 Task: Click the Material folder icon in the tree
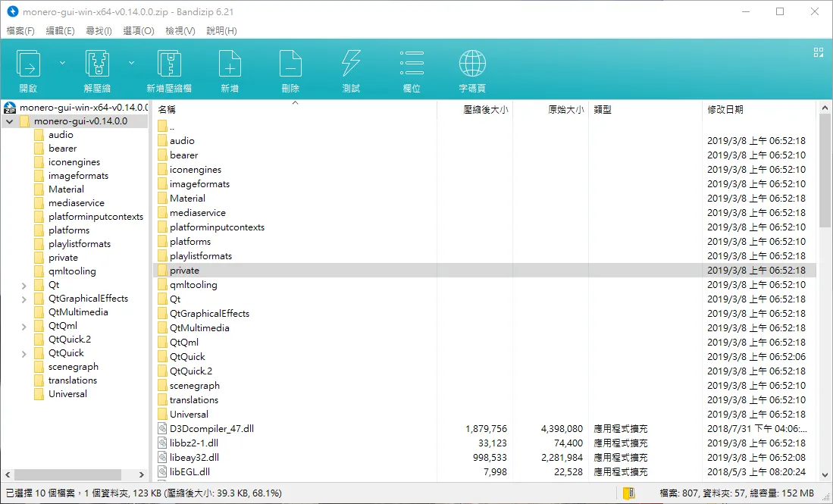39,189
